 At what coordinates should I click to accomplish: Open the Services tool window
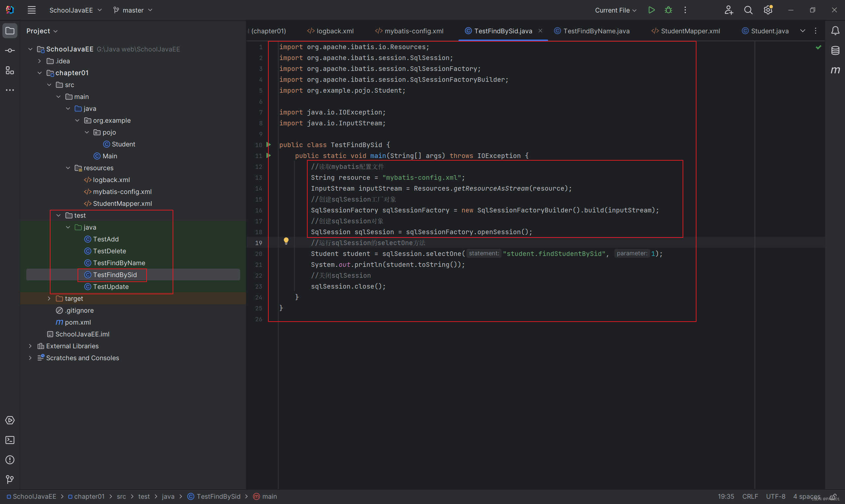[10, 420]
